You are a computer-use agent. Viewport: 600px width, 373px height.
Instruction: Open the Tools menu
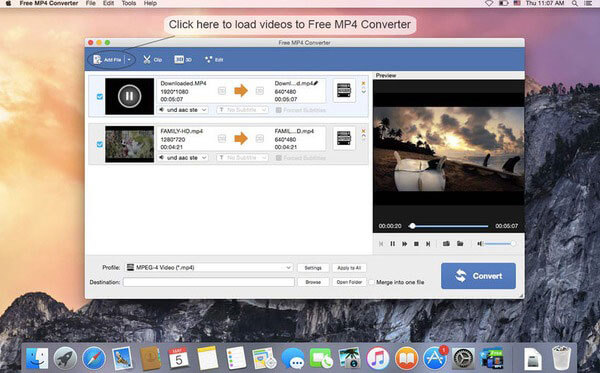[129, 3]
